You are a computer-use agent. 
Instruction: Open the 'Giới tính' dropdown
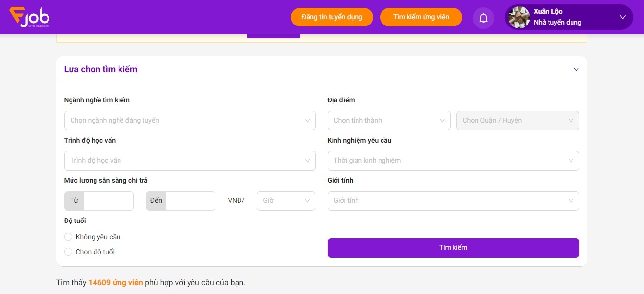[x=453, y=200]
